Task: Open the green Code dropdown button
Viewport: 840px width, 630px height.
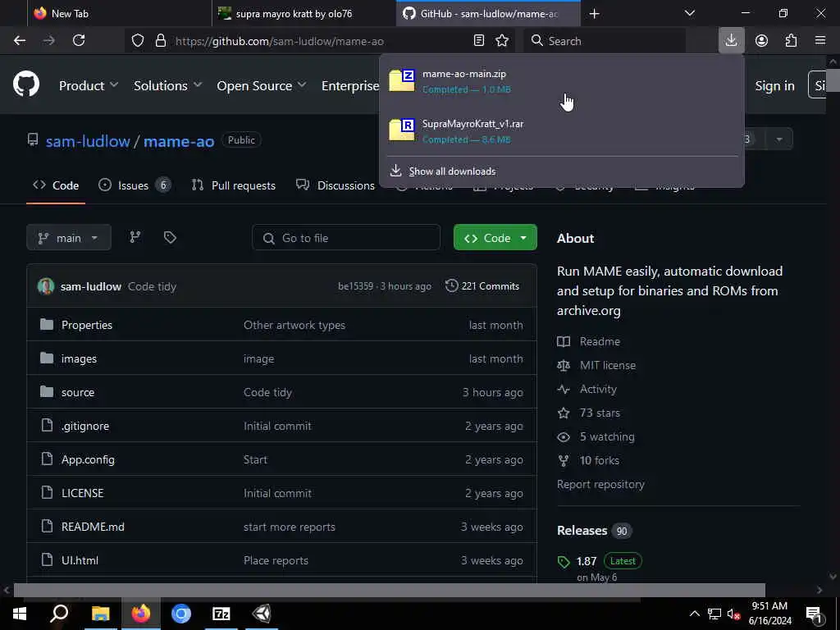Action: (495, 238)
